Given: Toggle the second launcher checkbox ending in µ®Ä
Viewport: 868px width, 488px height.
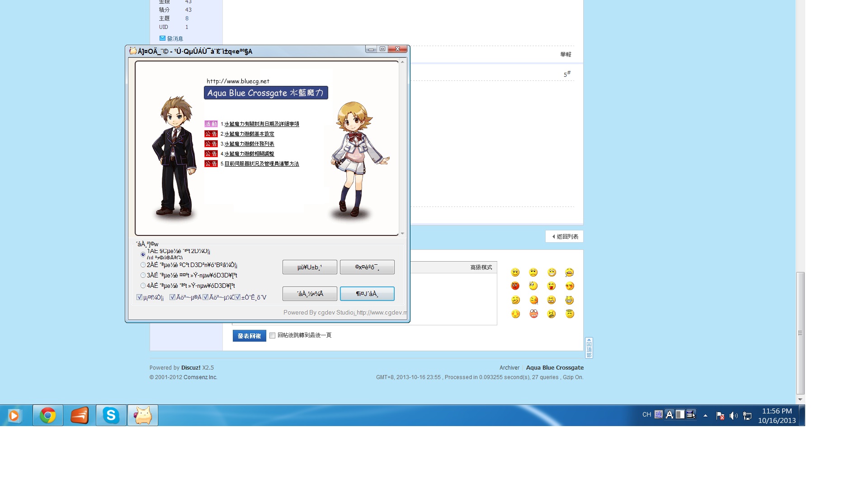Looking at the screenshot, I should [172, 297].
